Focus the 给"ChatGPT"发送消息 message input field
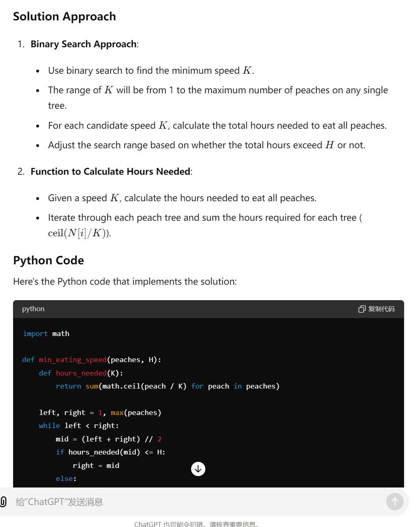Viewport: 420px width, 527px height. 195,502
